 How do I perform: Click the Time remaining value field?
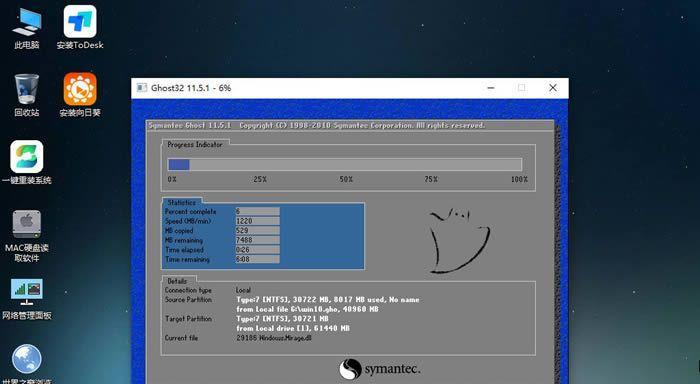[258, 259]
